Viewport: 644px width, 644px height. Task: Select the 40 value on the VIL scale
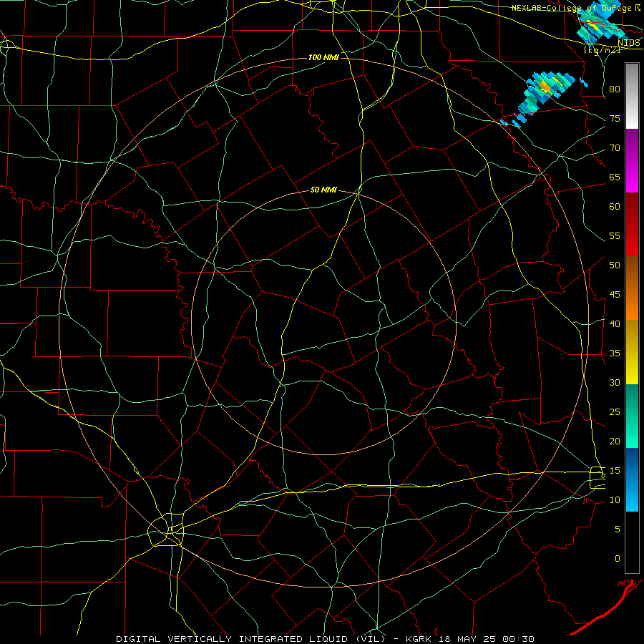615,324
